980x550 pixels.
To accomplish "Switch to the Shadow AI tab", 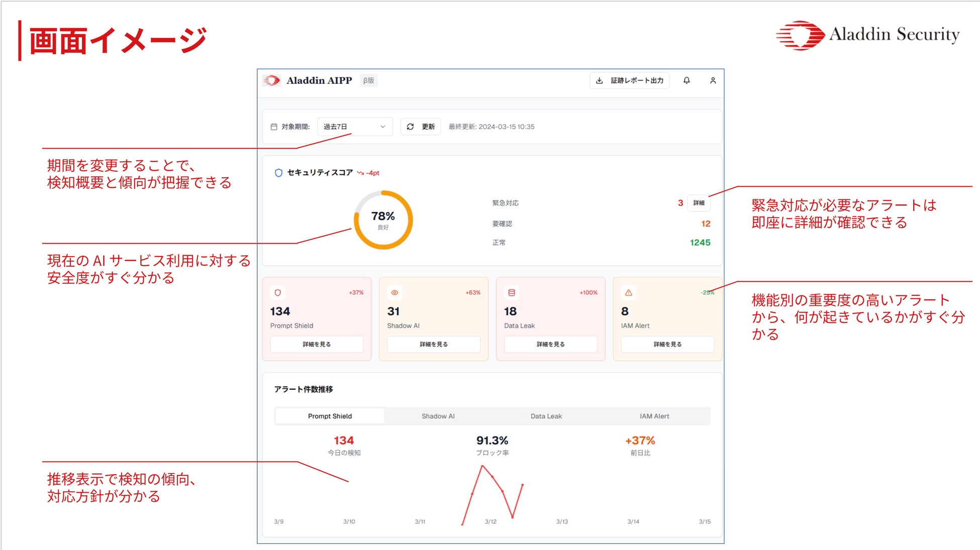I will tap(438, 416).
